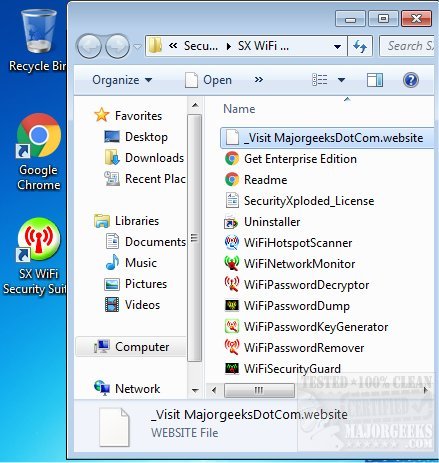Select the WiFiHotspotScanner file icon
The height and width of the screenshot is (463, 439).
(232, 243)
